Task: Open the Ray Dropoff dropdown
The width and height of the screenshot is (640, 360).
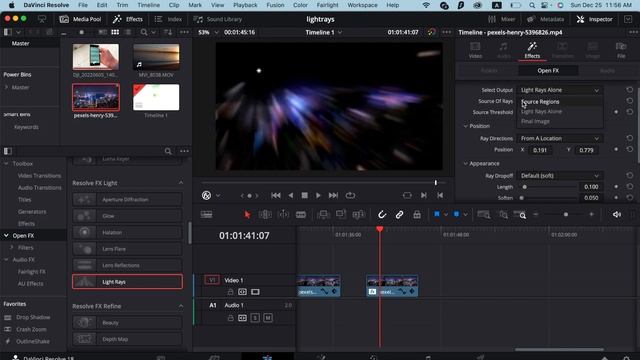Action: [560, 176]
